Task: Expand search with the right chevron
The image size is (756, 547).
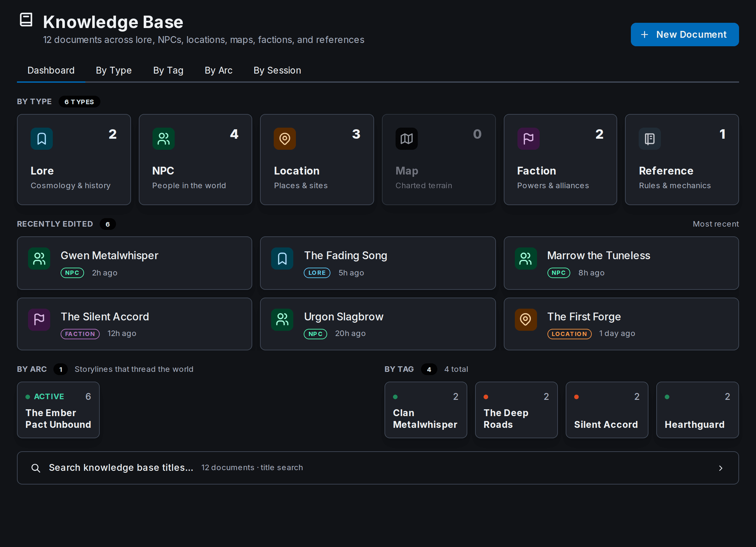Action: coord(721,468)
